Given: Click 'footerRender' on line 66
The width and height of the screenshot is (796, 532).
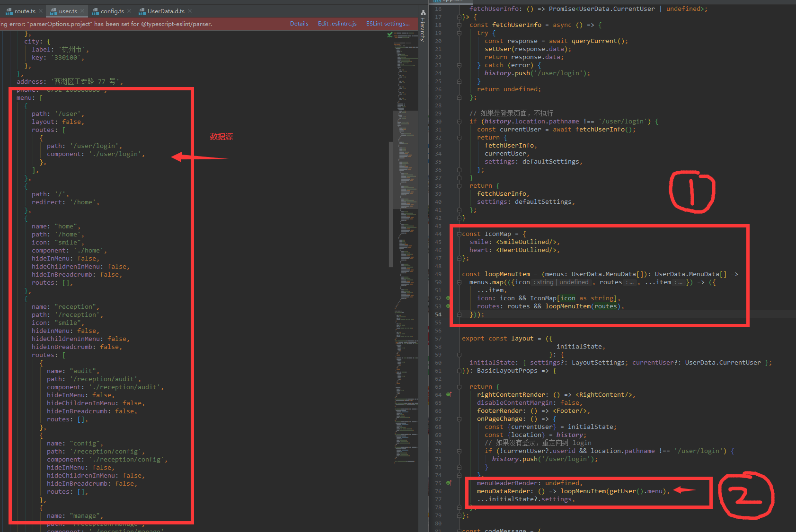Looking at the screenshot, I should point(500,411).
